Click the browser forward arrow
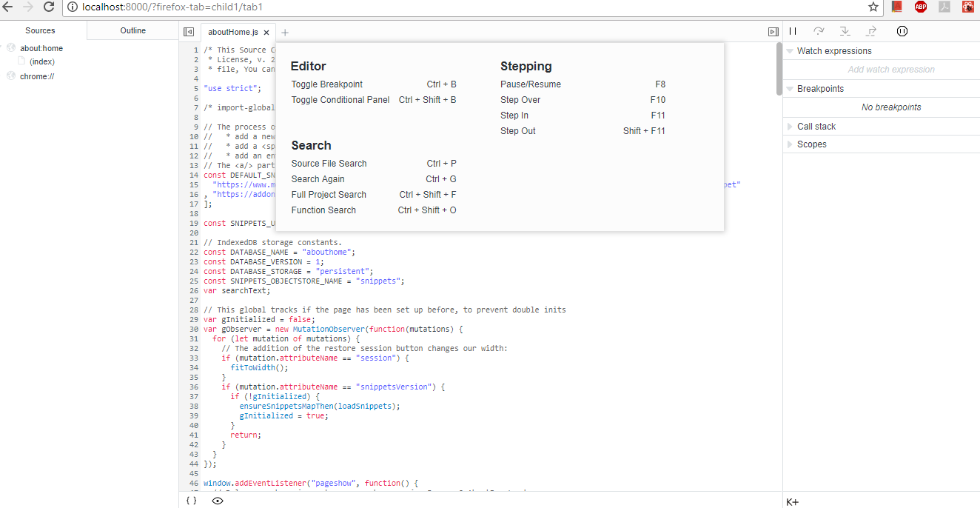Viewport: 980px width, 508px height. [28, 7]
